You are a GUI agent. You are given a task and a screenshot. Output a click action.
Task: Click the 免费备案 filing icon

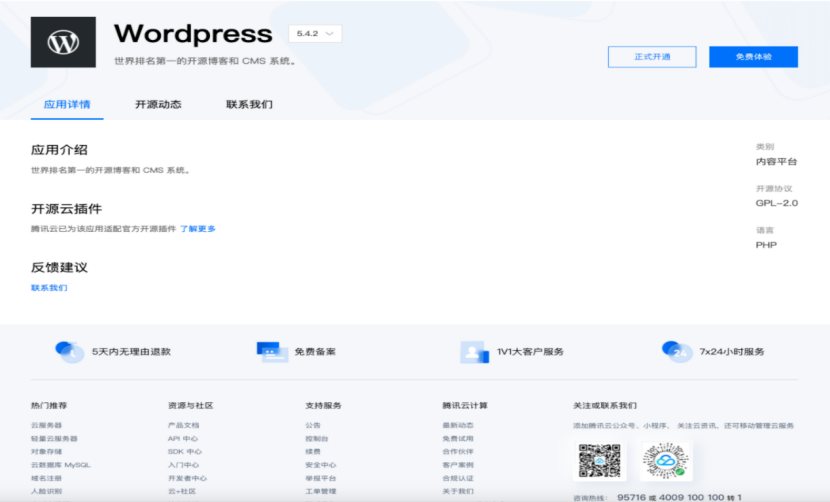(272, 352)
